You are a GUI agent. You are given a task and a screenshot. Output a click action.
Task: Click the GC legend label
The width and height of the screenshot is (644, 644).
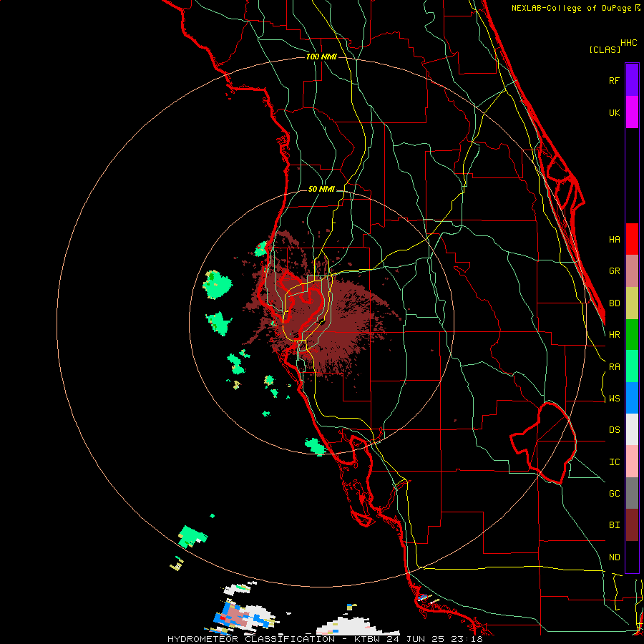[614, 494]
